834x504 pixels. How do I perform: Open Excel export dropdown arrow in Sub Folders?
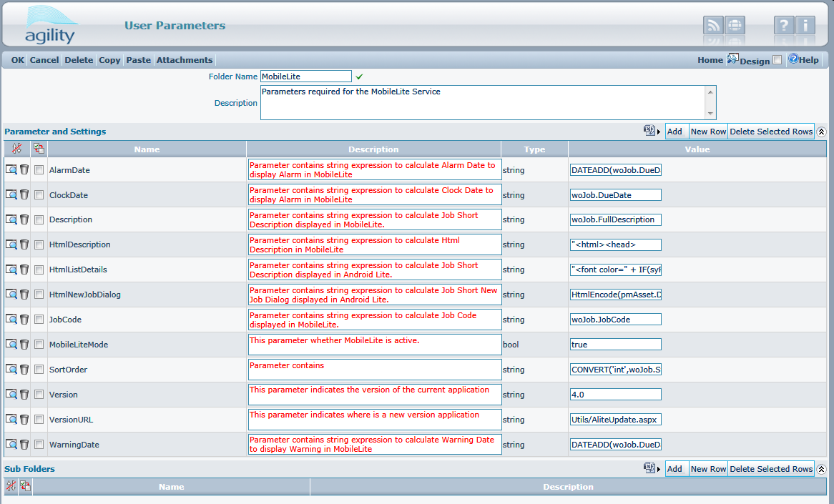pos(659,469)
